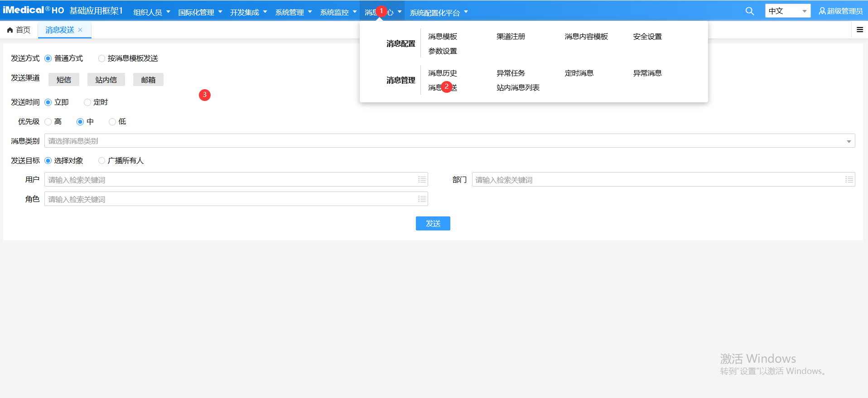Viewport: 868px width, 398px height.
Task: Set priority to 高
Action: tap(48, 122)
